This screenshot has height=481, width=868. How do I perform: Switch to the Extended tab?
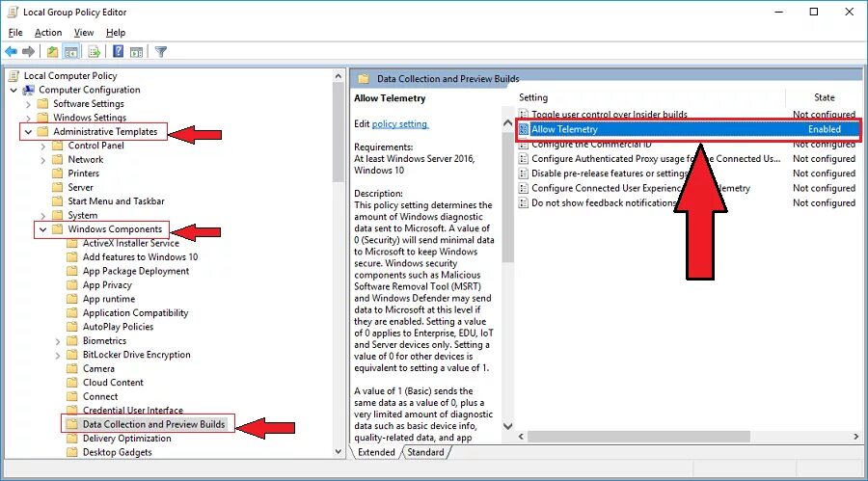coord(376,452)
